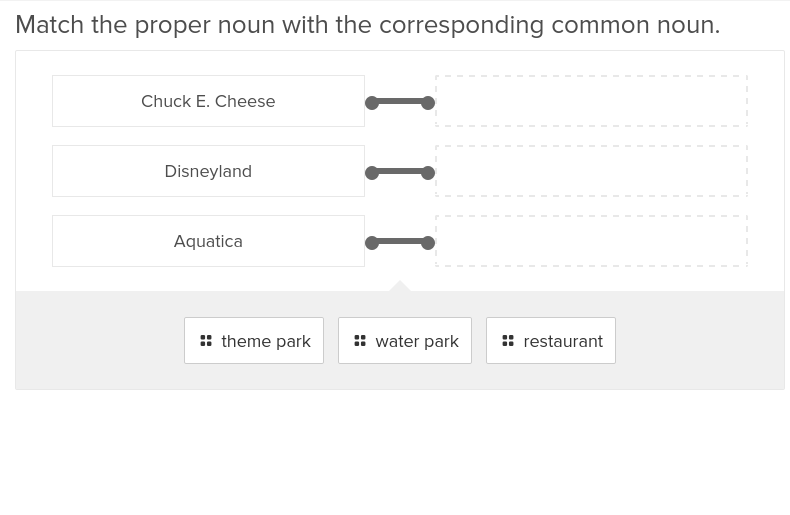Click empty answer slot beside Disneyland
This screenshot has height=515, width=790.
coord(591,171)
